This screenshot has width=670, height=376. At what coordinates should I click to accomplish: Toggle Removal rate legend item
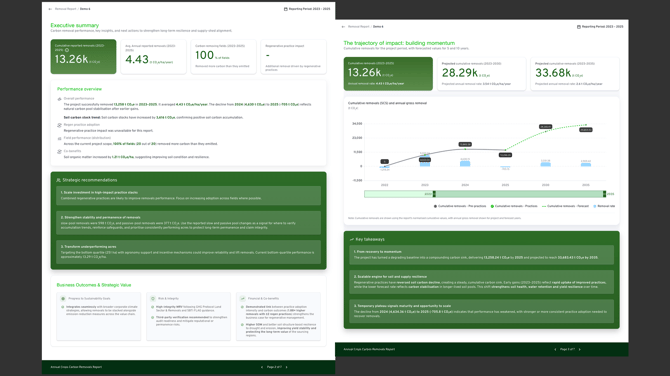(x=604, y=206)
